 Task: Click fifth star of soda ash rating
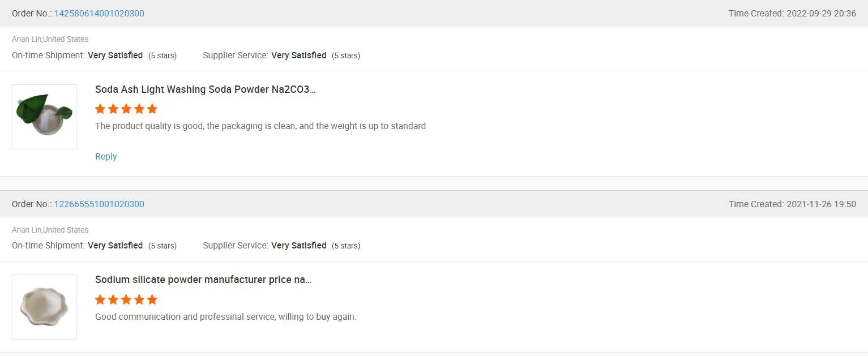click(x=152, y=109)
